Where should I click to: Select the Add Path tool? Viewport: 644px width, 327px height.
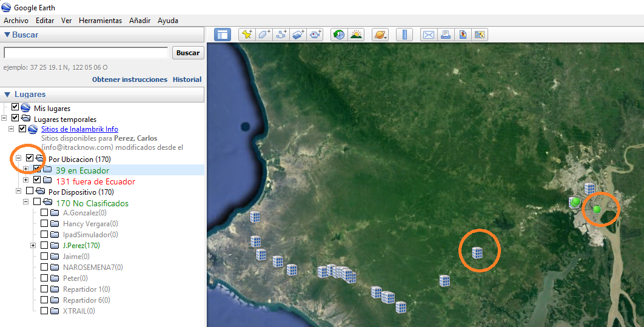(281, 35)
